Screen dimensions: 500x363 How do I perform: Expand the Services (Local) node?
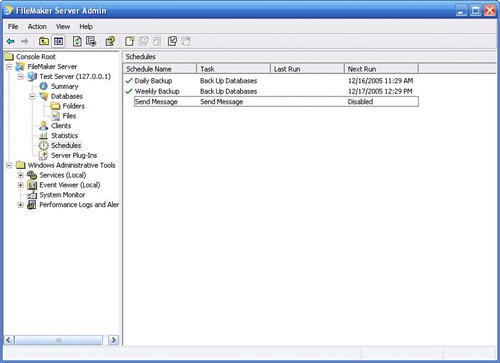pyautogui.click(x=21, y=175)
